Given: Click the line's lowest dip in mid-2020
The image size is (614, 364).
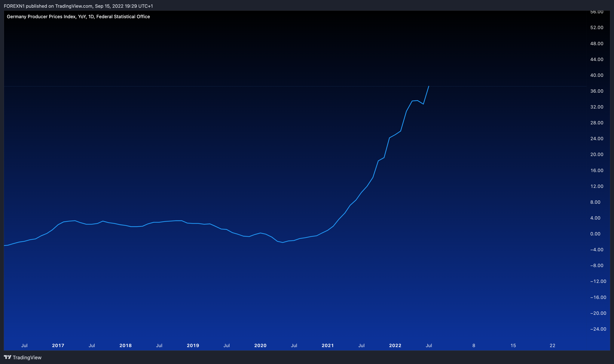Looking at the screenshot, I should pos(283,242).
